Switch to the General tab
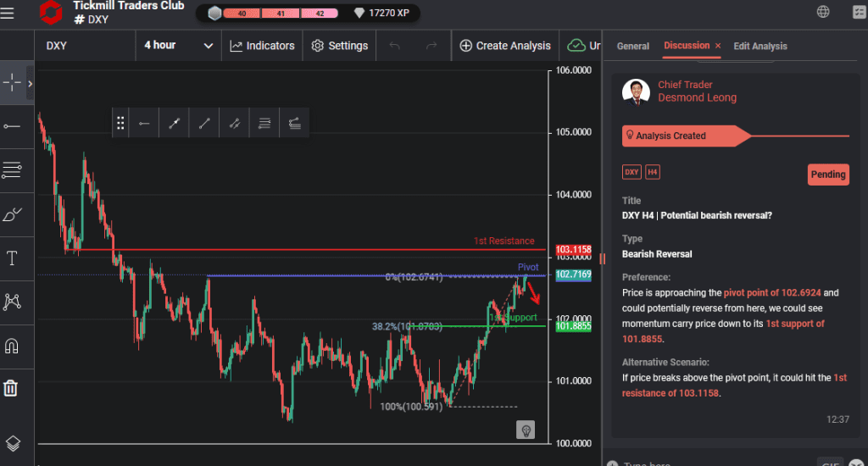The width and height of the screenshot is (868, 466). (x=632, y=46)
